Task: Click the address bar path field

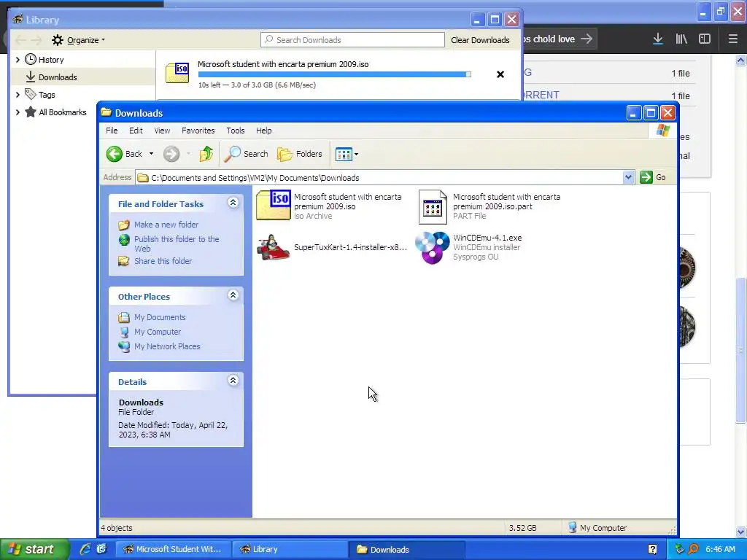Action: 379,178
